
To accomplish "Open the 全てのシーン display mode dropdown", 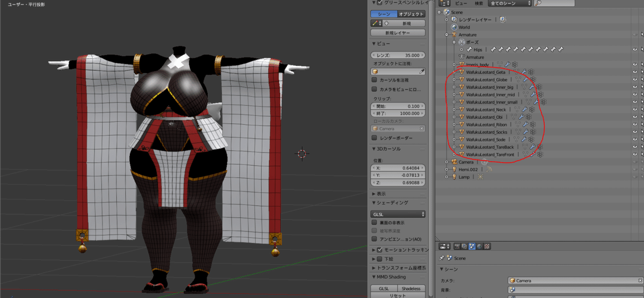I will pos(510,3).
